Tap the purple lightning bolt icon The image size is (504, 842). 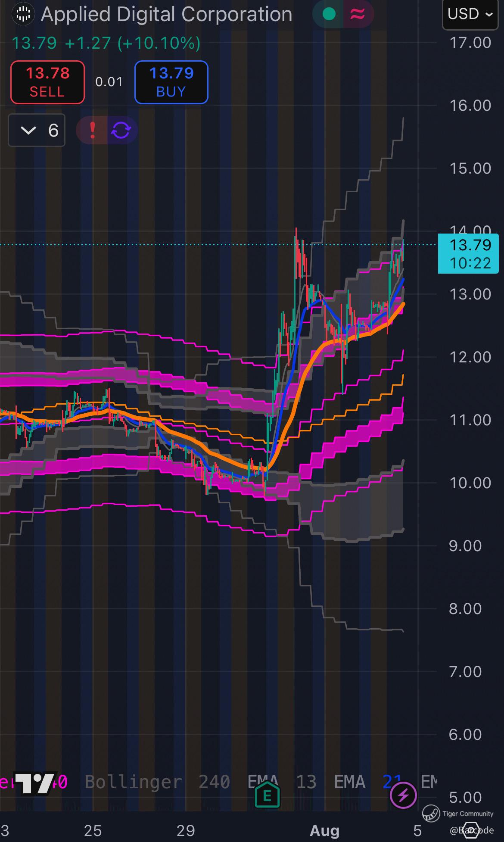pyautogui.click(x=403, y=795)
